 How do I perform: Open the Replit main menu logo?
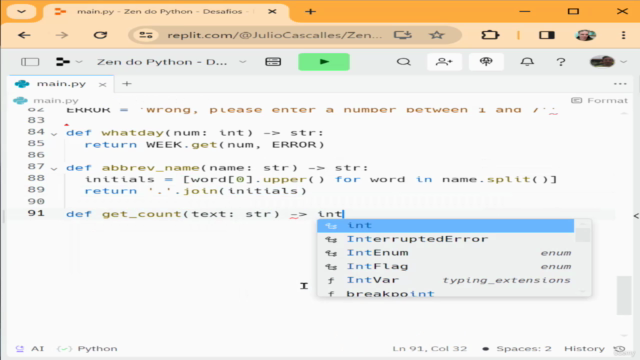point(63,62)
